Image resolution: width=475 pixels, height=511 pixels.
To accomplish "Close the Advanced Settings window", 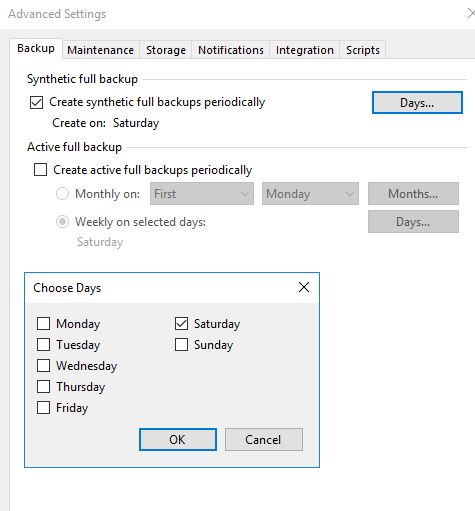I will pyautogui.click(x=471, y=14).
